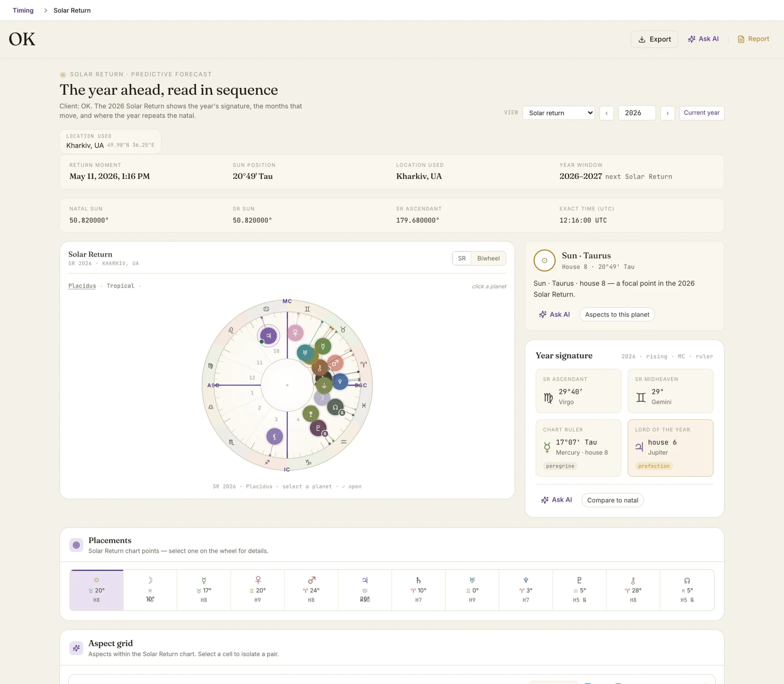The height and width of the screenshot is (684, 784).
Task: Select Venus planet on the wheel
Action: [295, 333]
